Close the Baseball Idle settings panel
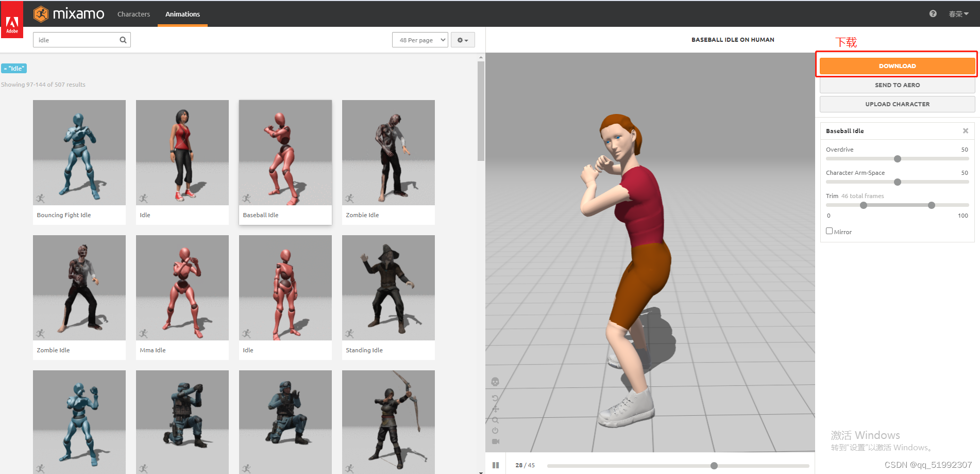Image resolution: width=980 pixels, height=474 pixels. click(x=966, y=131)
